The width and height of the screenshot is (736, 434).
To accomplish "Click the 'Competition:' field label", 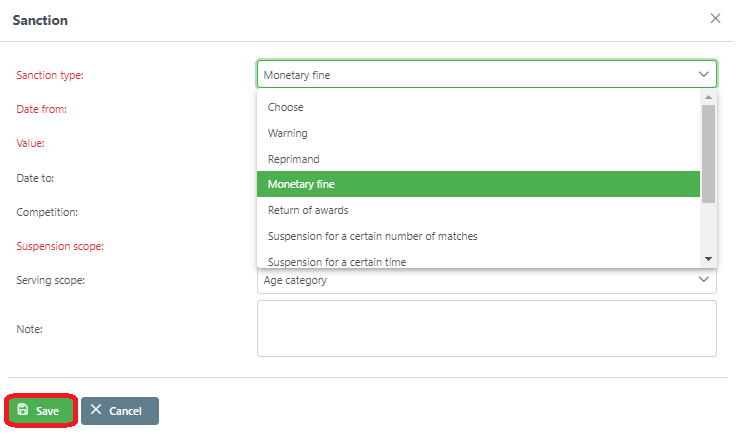I will 47,212.
